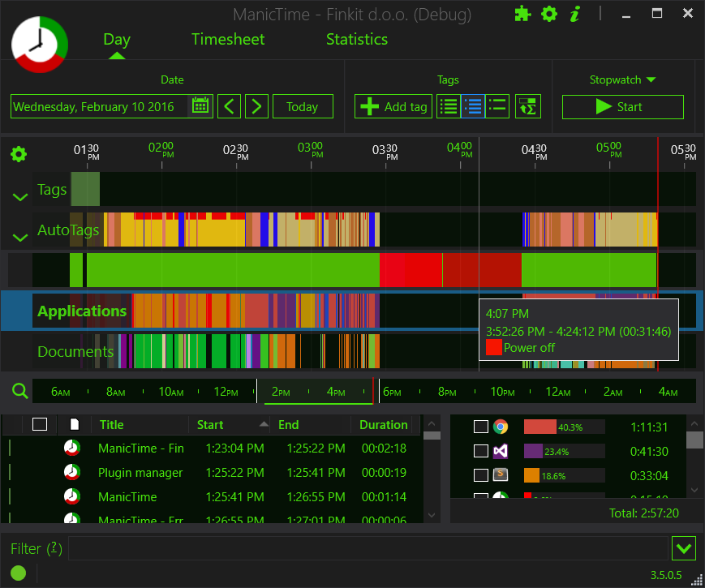Switch to the Day tab
Viewport: 705px width, 588px height.
[117, 40]
